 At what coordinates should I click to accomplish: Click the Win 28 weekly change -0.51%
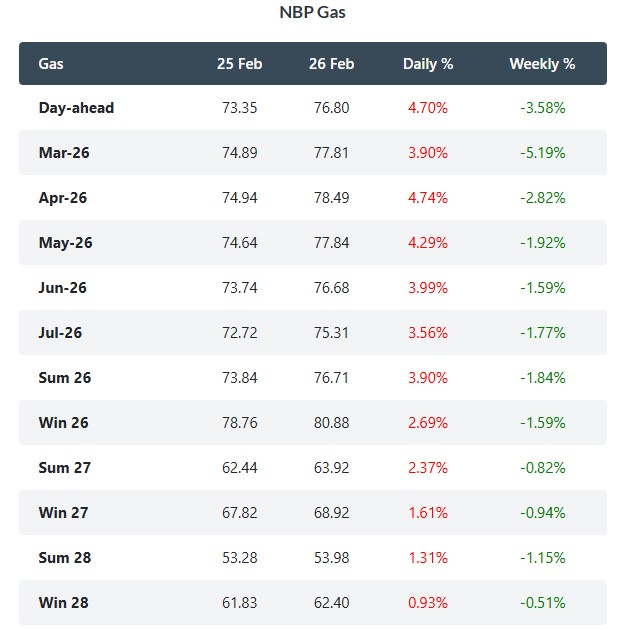[543, 603]
